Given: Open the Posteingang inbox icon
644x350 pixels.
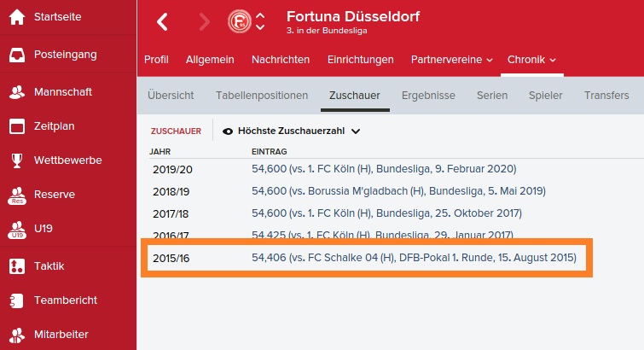Looking at the screenshot, I should coord(16,55).
